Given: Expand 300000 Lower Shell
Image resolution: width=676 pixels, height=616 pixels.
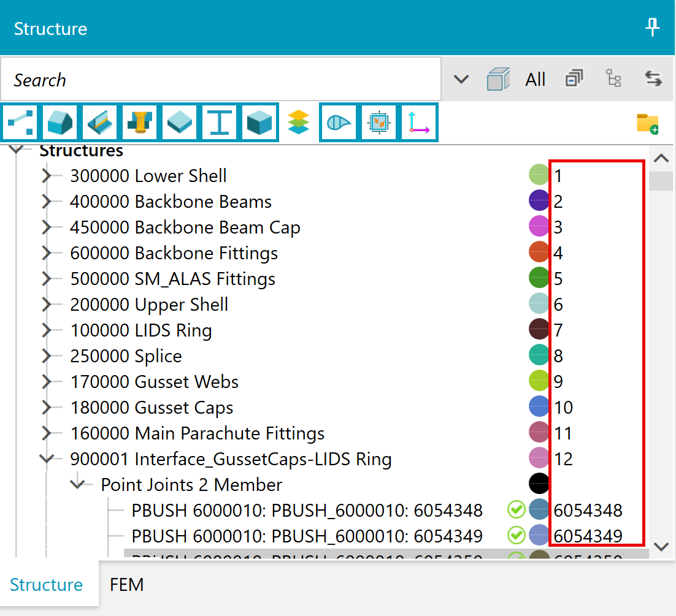Looking at the screenshot, I should (x=47, y=176).
